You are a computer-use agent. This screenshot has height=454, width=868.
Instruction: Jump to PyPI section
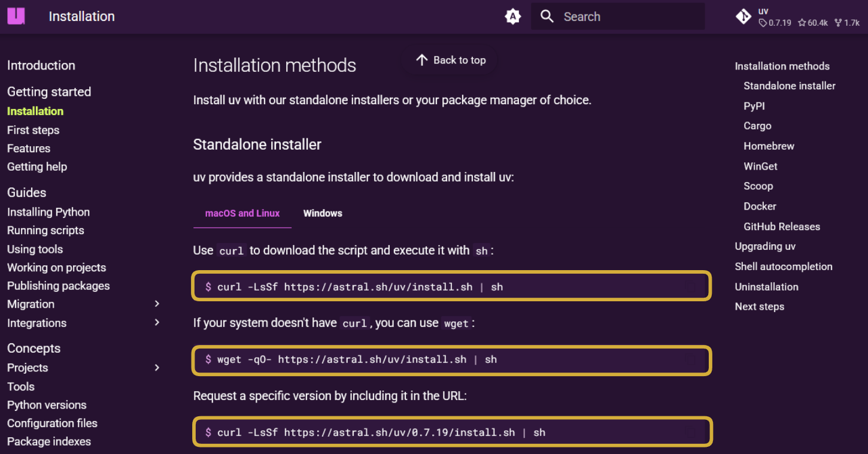(754, 106)
